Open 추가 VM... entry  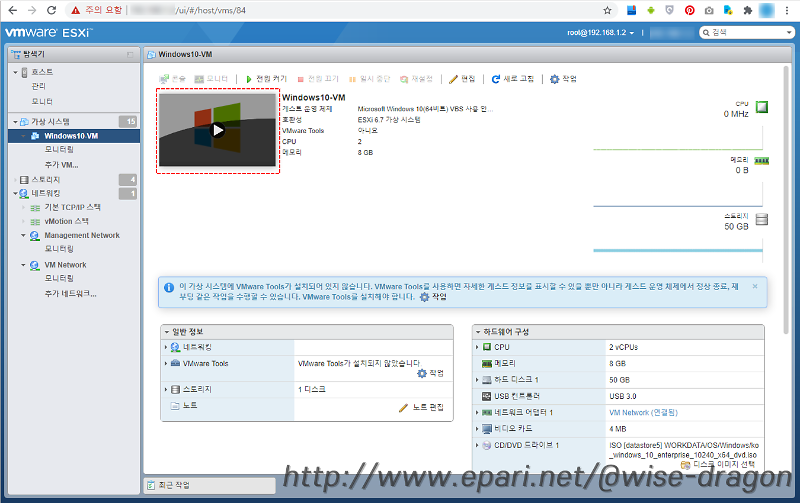(61, 165)
